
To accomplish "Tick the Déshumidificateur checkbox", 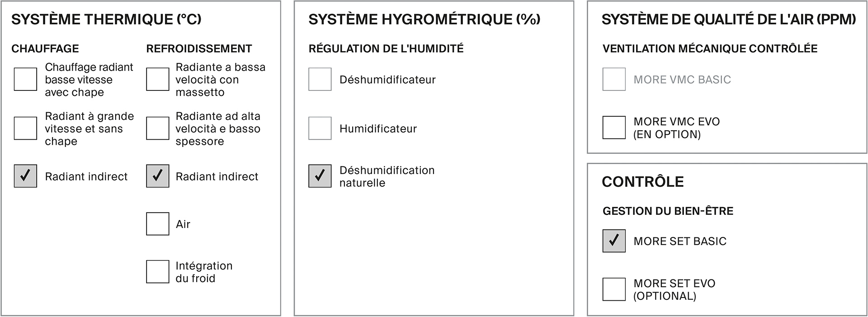I will coord(320,79).
